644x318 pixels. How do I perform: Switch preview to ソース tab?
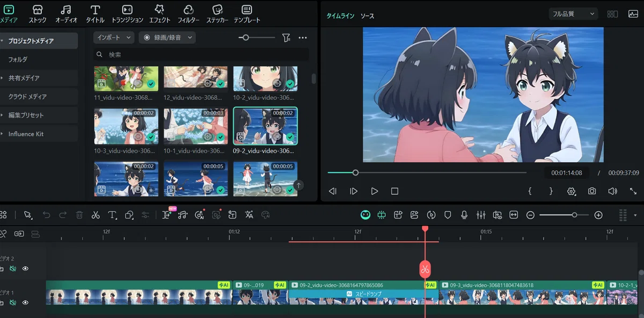(x=367, y=16)
